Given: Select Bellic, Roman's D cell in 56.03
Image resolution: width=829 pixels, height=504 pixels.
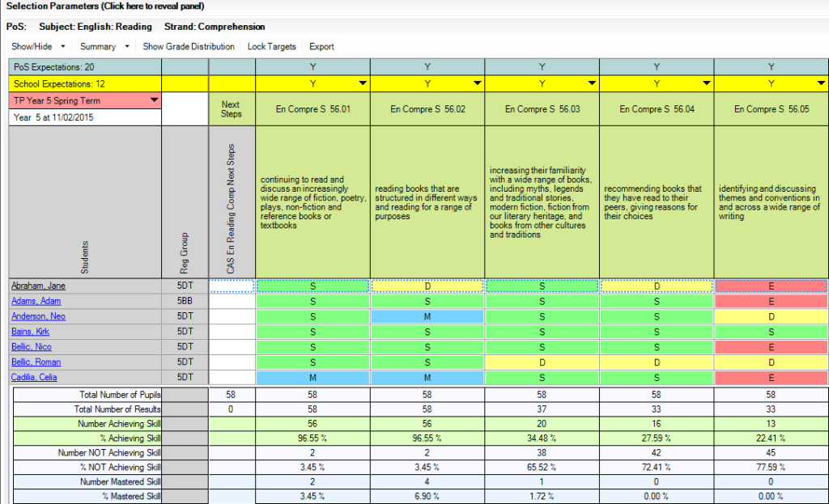Looking at the screenshot, I should coord(542,362).
